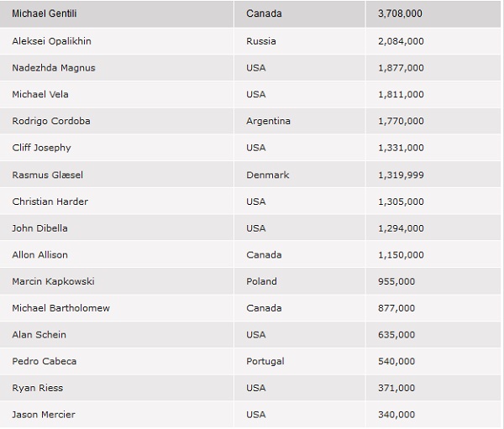504x429 pixels.
Task: Click the Ryan Riess player name
Action: click(x=38, y=388)
